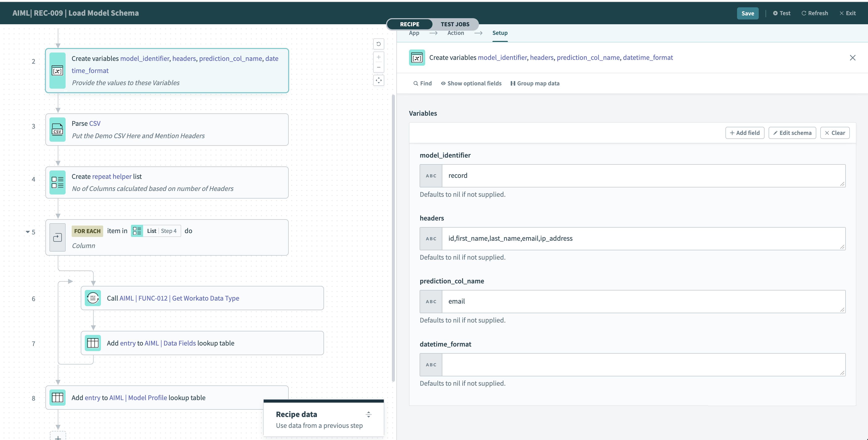Click the recipe title text
This screenshot has height=440, width=868.
tap(75, 13)
